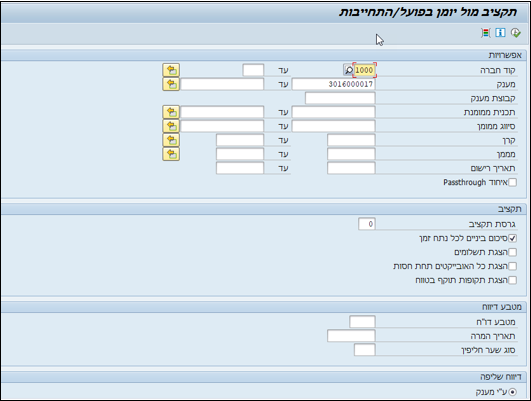Click the מענק field containing 3016000017
Viewport: 531px width, 401px height.
[334, 84]
